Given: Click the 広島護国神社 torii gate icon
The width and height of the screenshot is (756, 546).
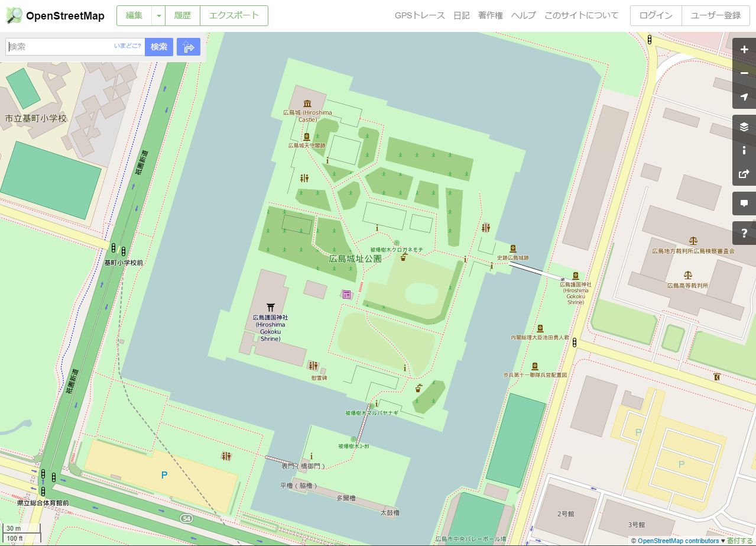Looking at the screenshot, I should point(272,308).
